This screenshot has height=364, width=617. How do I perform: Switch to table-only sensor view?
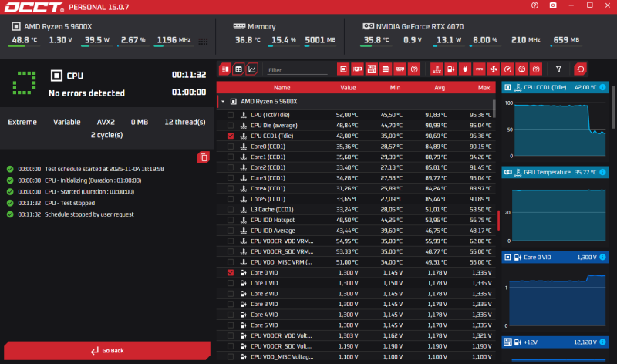tap(238, 69)
